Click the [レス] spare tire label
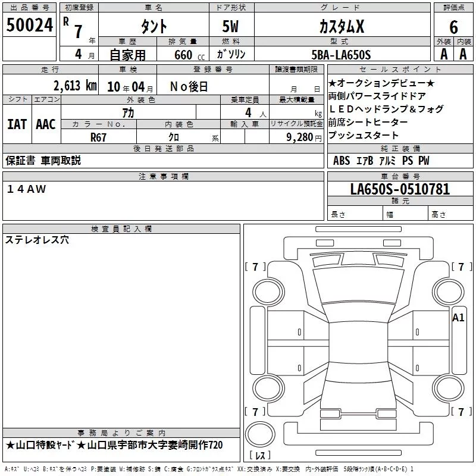 coord(259,456)
